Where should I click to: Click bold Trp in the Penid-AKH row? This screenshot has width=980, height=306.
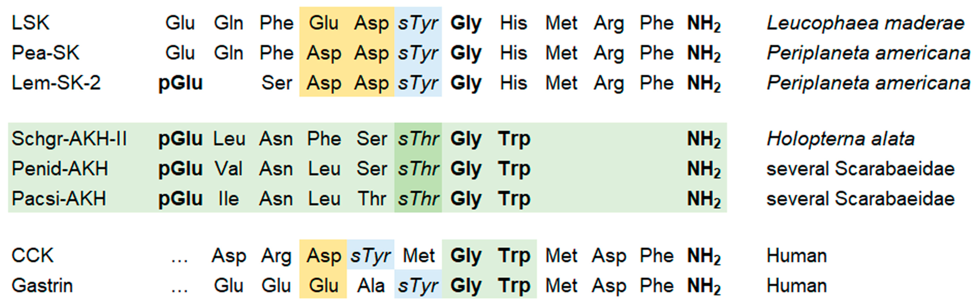click(x=514, y=169)
